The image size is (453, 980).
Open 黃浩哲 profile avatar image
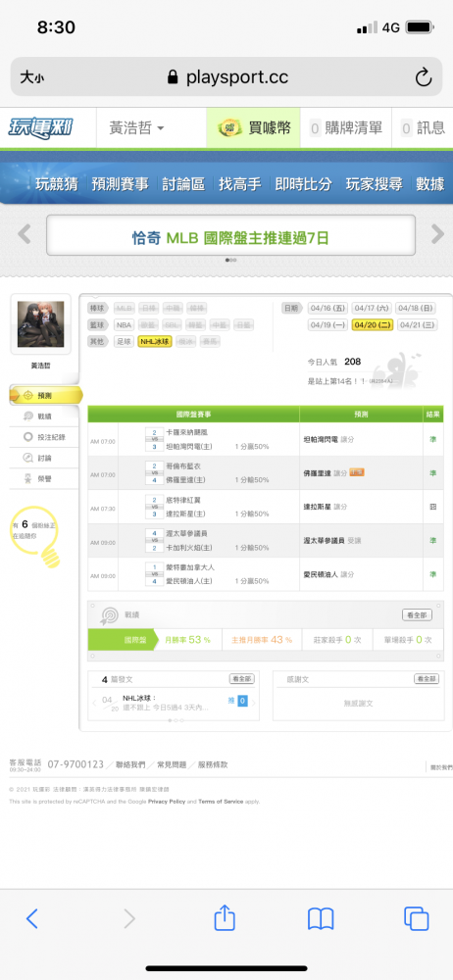coord(40,323)
